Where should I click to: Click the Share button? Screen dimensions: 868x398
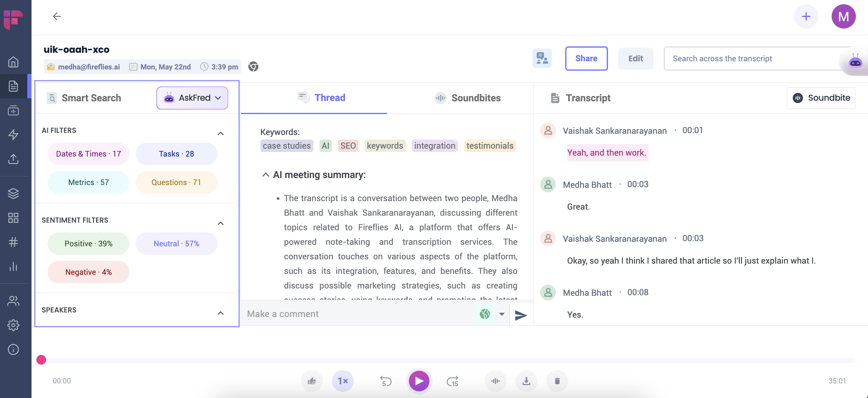[586, 58]
